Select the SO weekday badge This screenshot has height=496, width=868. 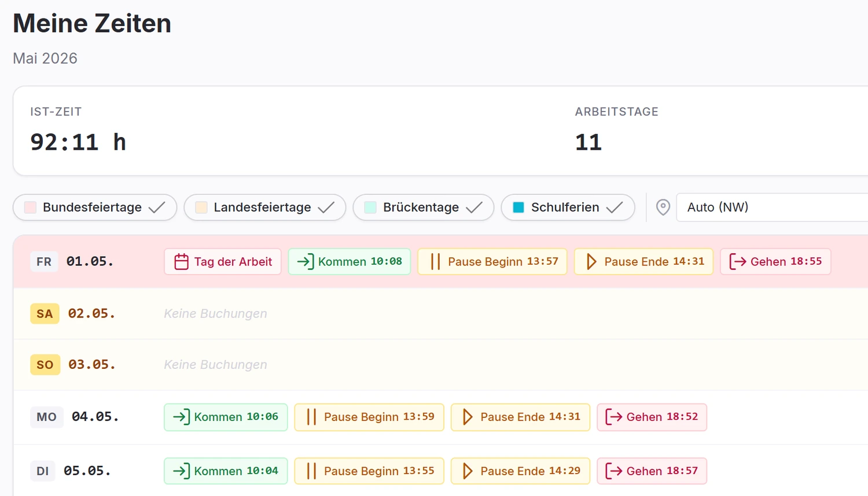(45, 365)
